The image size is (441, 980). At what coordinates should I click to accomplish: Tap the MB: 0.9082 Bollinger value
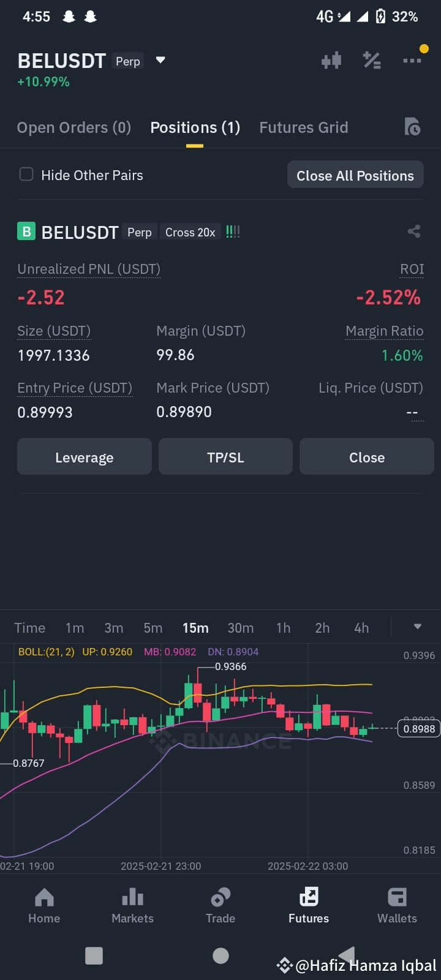170,652
